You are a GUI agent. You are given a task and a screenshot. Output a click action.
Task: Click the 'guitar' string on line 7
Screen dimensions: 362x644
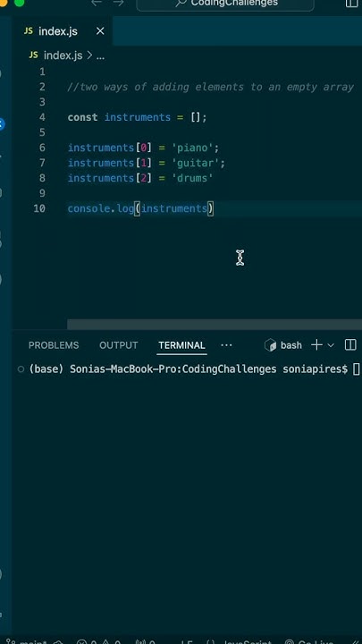(x=196, y=163)
